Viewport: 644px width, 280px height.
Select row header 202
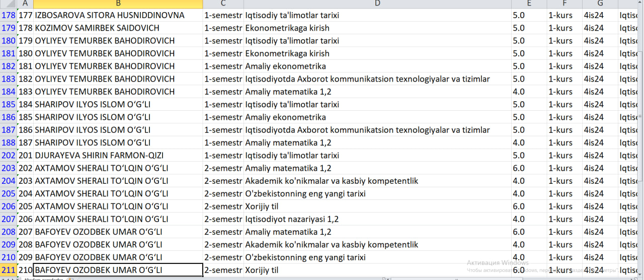[8, 156]
